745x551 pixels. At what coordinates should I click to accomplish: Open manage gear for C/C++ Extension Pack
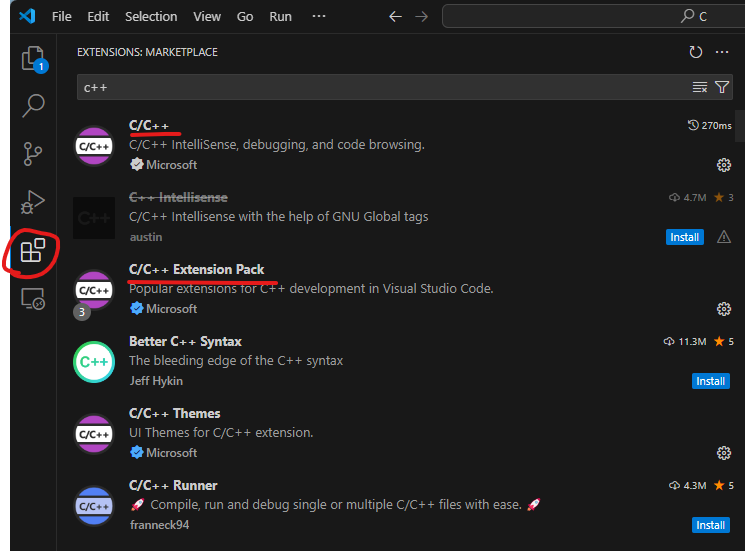pos(724,309)
